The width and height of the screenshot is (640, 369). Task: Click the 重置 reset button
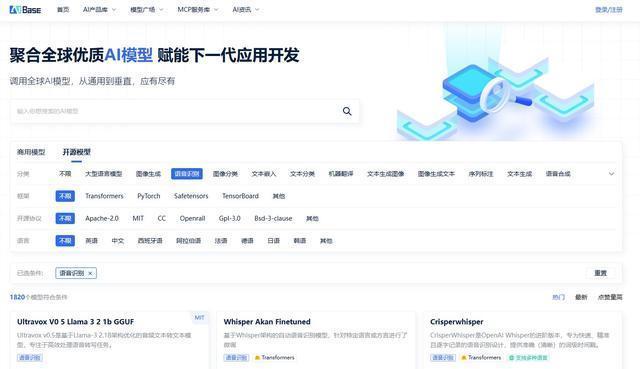[x=600, y=273]
